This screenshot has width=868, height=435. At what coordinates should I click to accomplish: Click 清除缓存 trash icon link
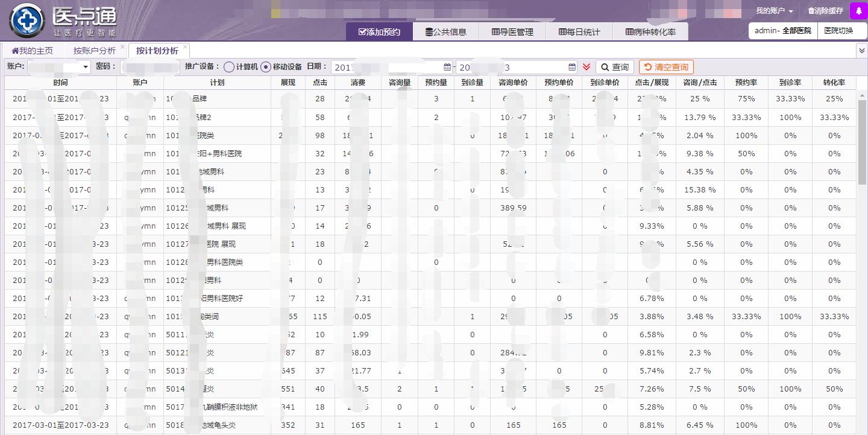[x=825, y=11]
